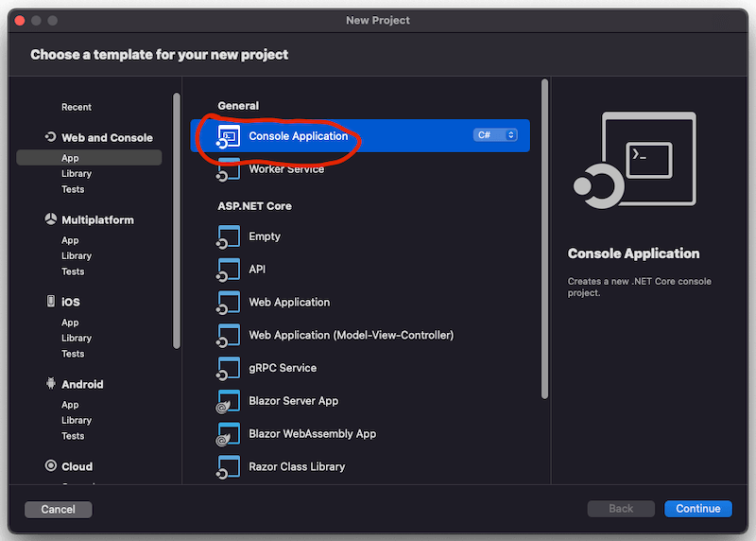
Task: Click the template list vertical scrollbar
Action: coord(544,236)
